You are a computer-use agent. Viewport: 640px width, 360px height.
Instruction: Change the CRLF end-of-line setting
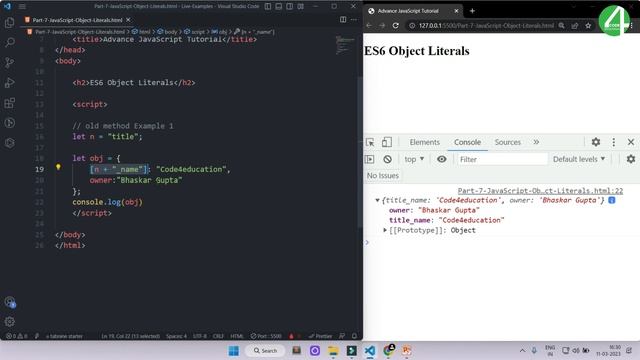click(218, 336)
